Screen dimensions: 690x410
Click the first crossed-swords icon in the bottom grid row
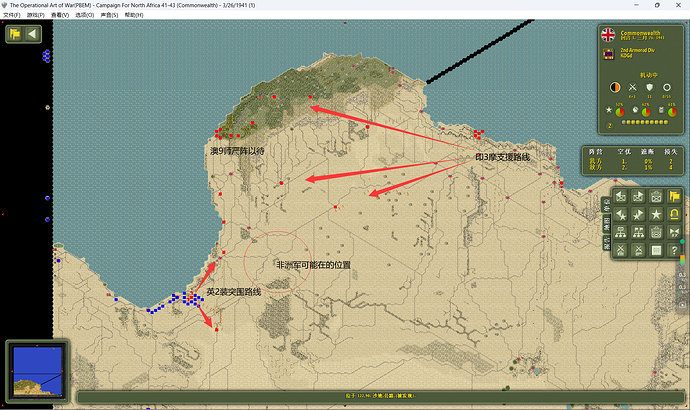click(620, 250)
